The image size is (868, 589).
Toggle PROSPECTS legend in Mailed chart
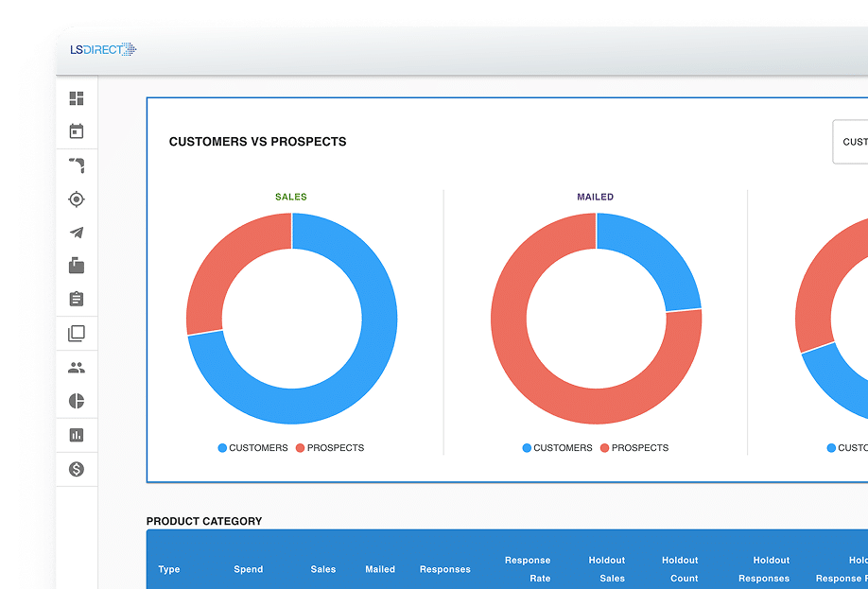[x=634, y=448]
